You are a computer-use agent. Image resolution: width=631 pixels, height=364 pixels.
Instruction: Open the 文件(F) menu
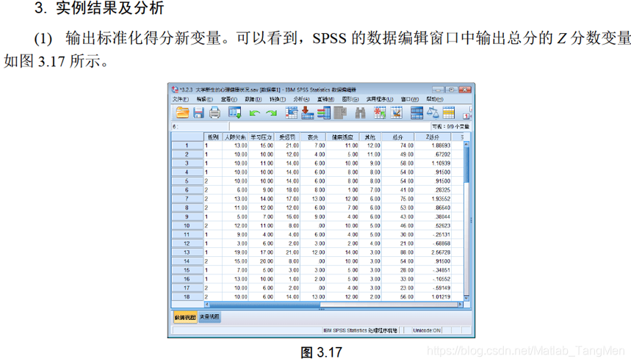click(x=180, y=99)
